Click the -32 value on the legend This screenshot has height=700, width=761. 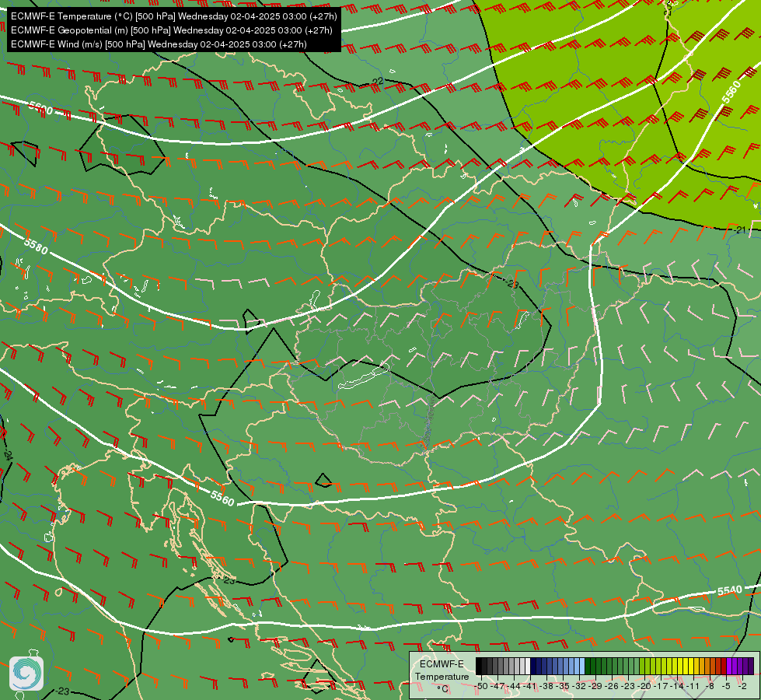coord(579,686)
